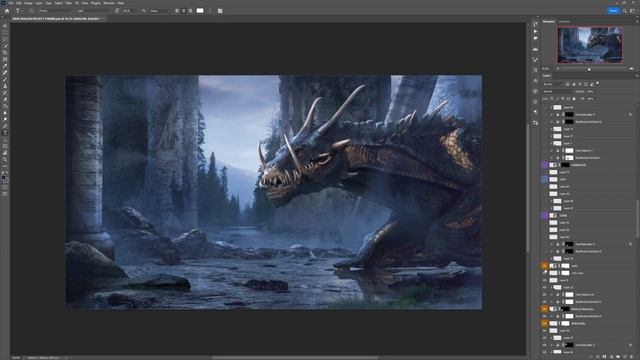Image resolution: width=640 pixels, height=360 pixels.
Task: Toggle the Character and Paragraph panels
Action: click(220, 11)
